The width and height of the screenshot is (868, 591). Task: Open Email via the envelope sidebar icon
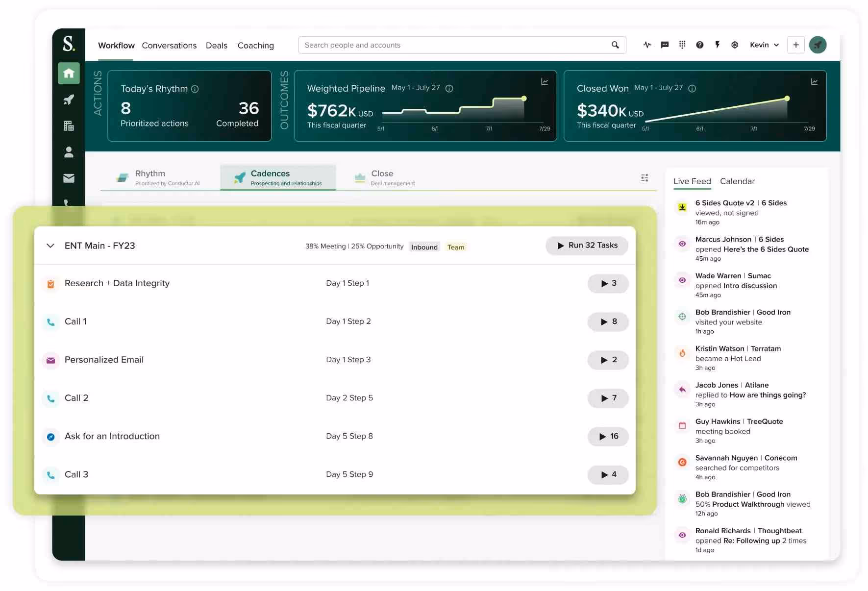point(69,178)
